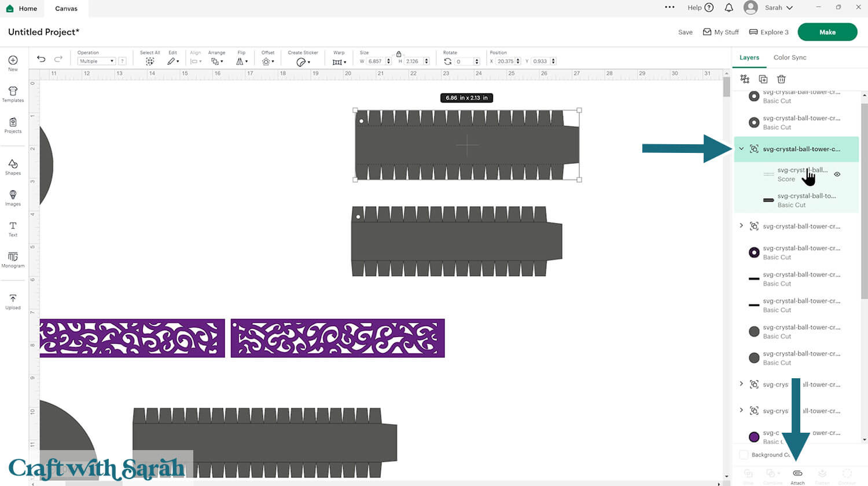Click the selected group layer's group icon
This screenshot has height=486, width=868.
(754, 149)
